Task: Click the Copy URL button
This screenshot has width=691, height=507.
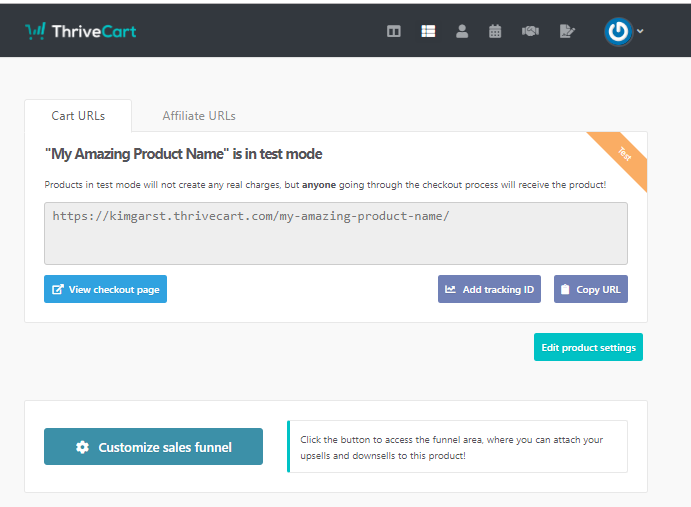Action: (x=591, y=289)
